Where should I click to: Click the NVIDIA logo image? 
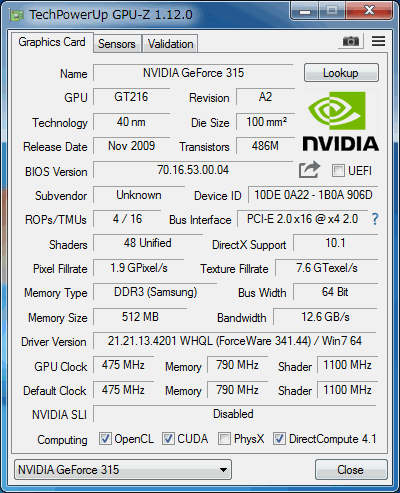340,122
